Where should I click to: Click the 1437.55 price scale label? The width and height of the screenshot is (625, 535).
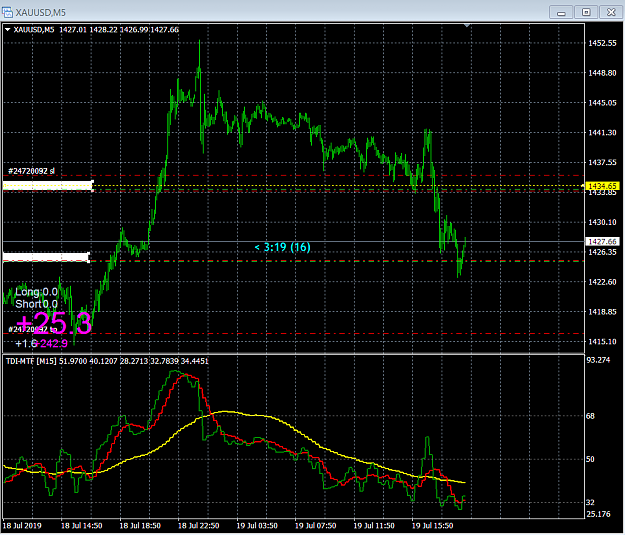click(x=602, y=162)
